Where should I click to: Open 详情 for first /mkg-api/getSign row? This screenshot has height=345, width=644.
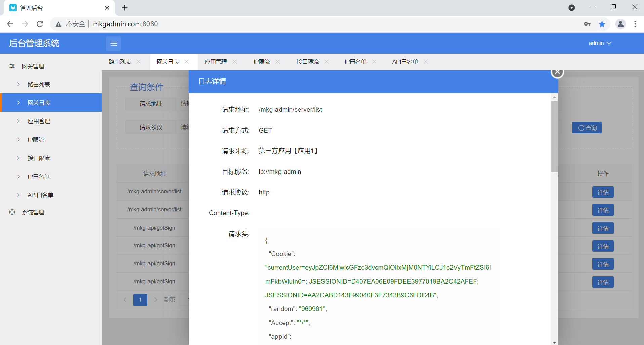click(x=603, y=228)
